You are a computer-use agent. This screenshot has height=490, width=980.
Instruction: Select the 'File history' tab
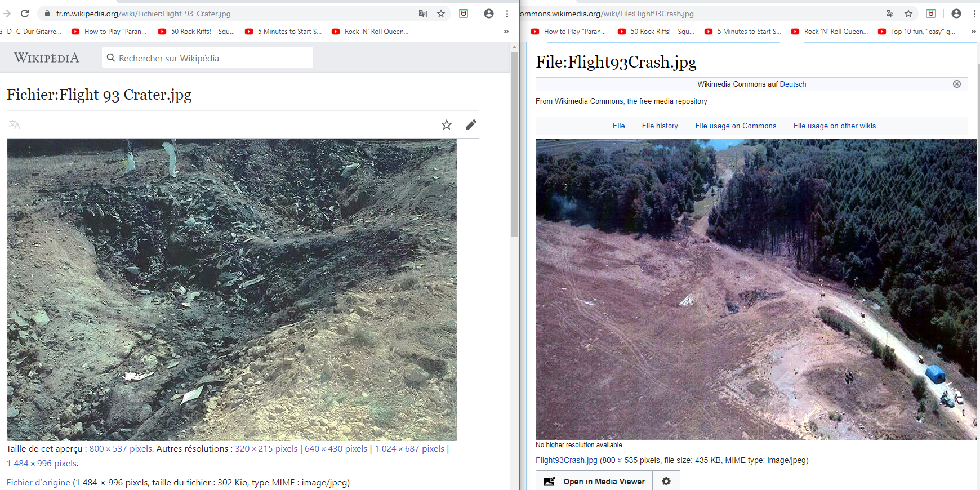660,126
